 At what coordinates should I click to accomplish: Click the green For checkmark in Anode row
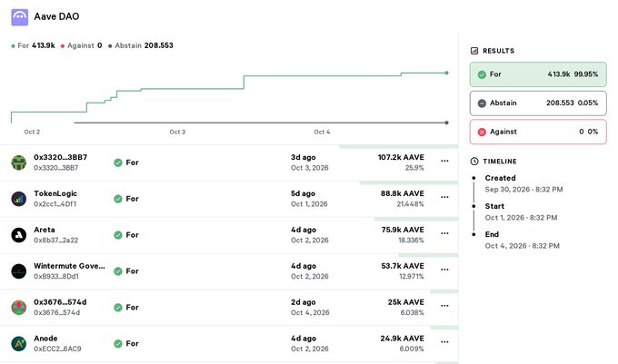pyautogui.click(x=118, y=343)
